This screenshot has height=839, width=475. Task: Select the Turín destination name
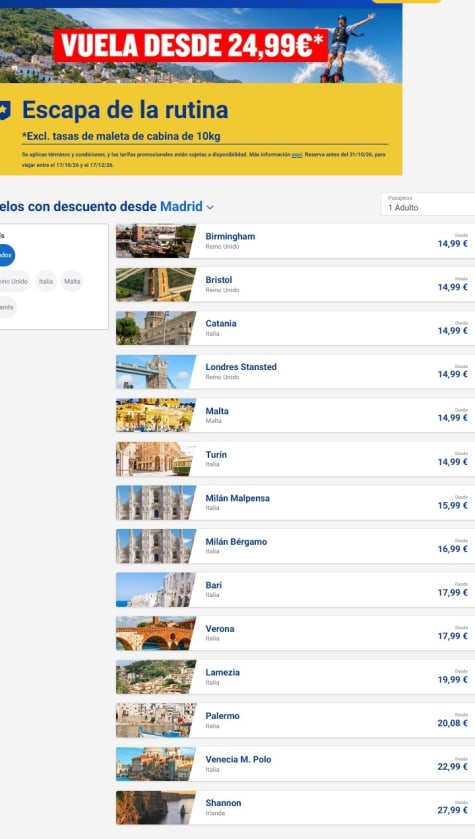(x=216, y=454)
